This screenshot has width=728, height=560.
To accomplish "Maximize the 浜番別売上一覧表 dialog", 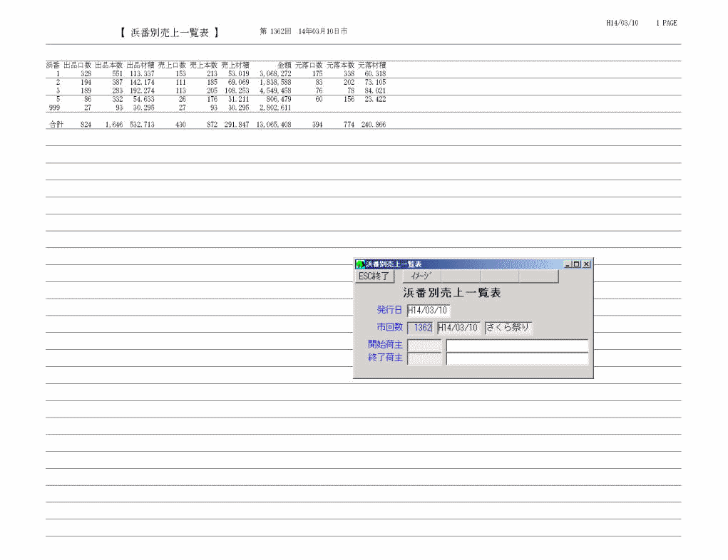I will [x=576, y=264].
